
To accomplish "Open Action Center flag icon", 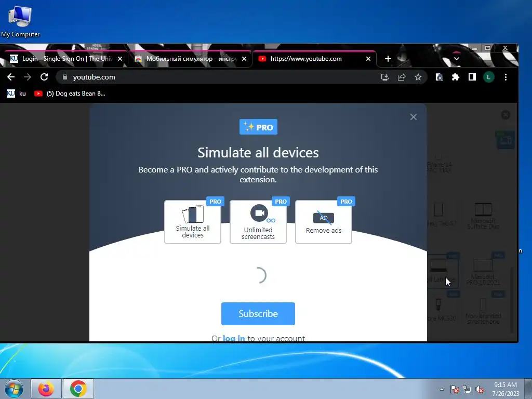I will click(x=455, y=389).
